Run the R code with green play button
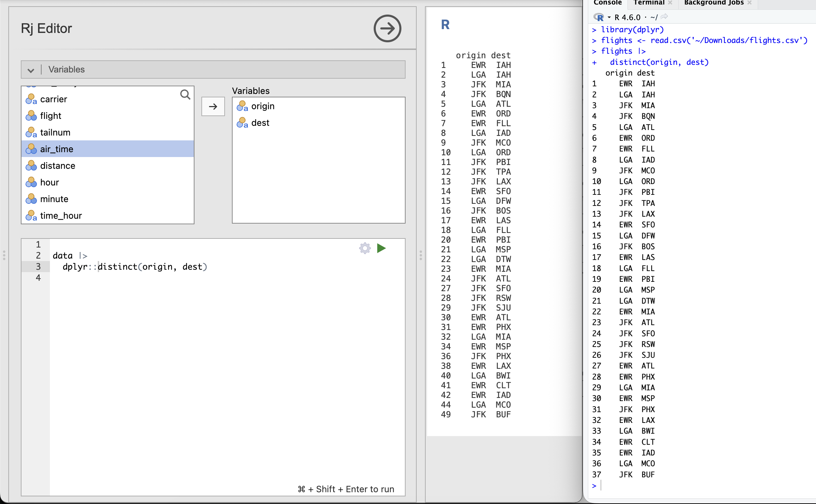The image size is (816, 504). click(381, 248)
